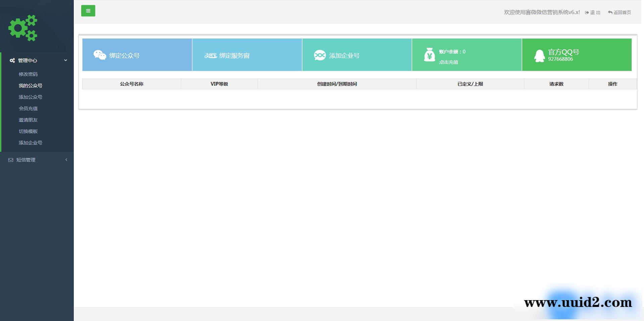Screen dimensions: 644x321
Task: Click the 退出 logout link
Action: [x=593, y=12]
